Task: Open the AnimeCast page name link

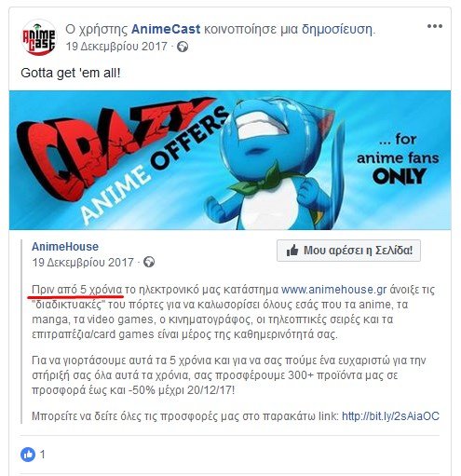Action: coord(166,29)
